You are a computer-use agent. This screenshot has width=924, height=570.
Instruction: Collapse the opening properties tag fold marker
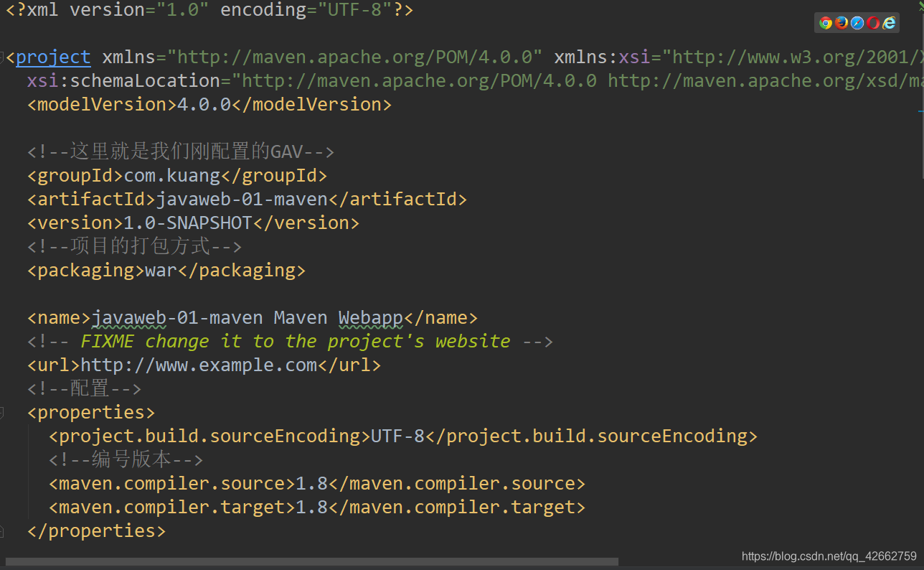[2, 413]
